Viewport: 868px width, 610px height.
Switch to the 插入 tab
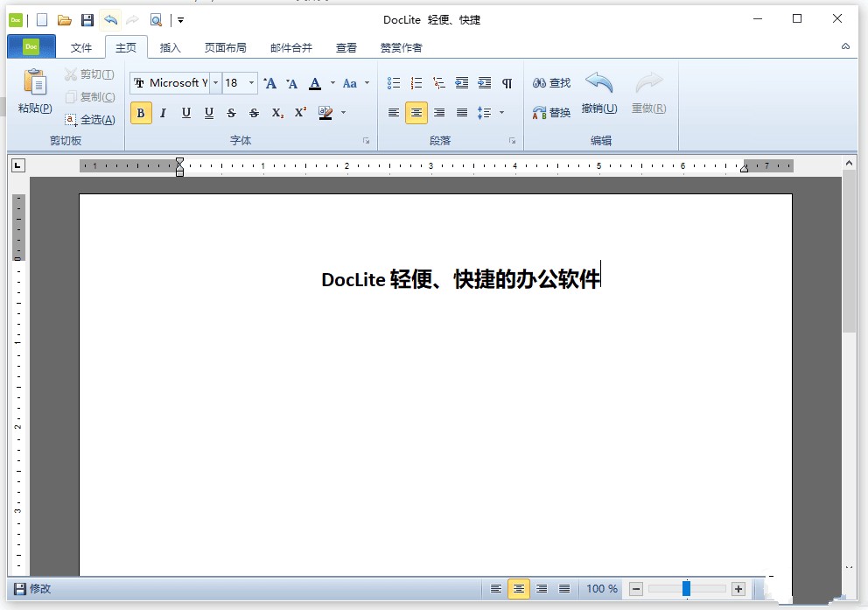pyautogui.click(x=170, y=47)
